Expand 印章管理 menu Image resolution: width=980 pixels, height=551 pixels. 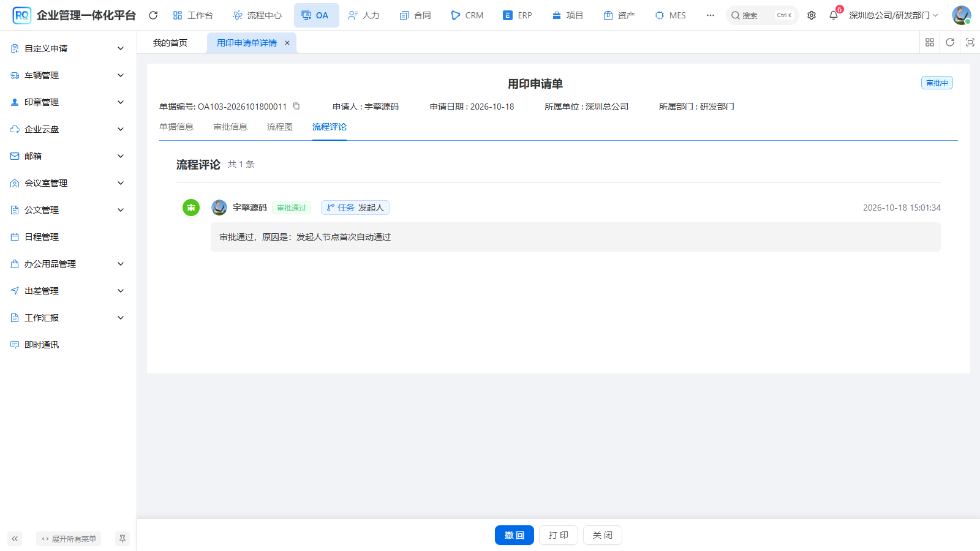[x=68, y=102]
